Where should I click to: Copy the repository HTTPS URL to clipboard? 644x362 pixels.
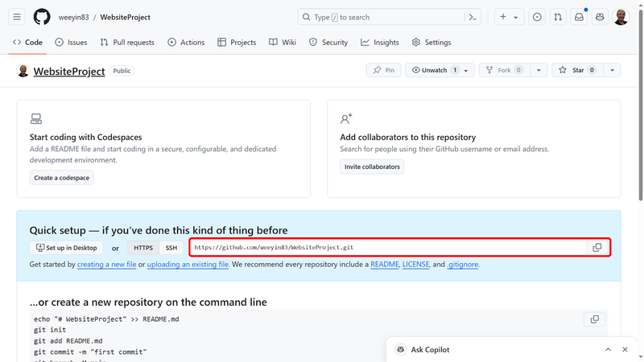tap(597, 248)
